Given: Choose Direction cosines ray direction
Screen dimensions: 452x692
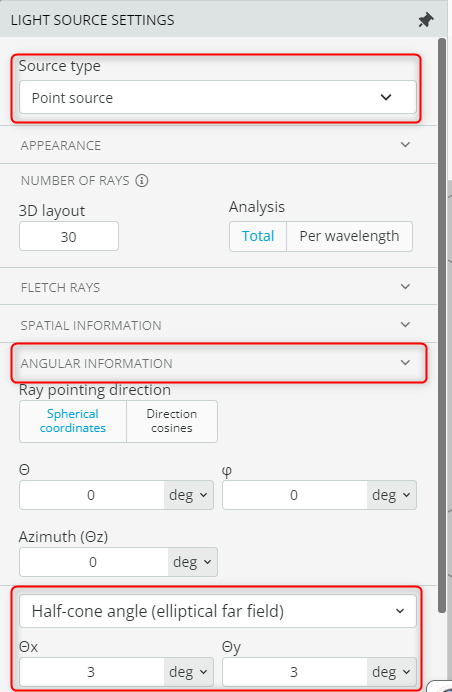Looking at the screenshot, I should click(172, 421).
